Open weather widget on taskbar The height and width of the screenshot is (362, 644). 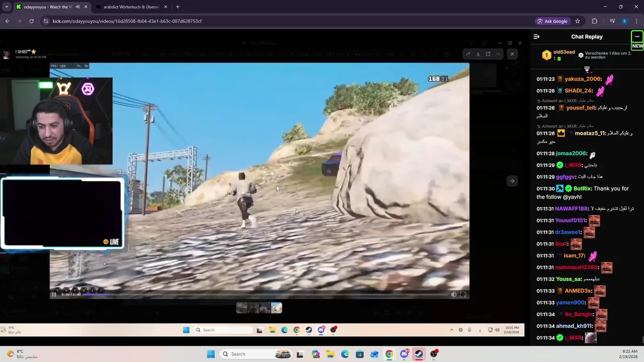22,354
